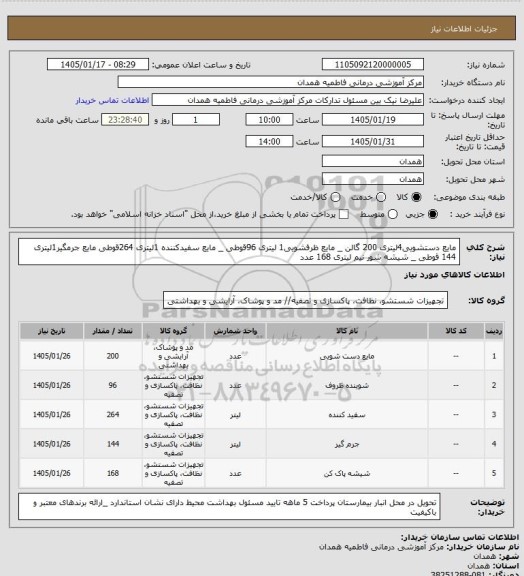Click the remaining time field 23:28:40
Viewport: 524px width, 576px height.
[125, 120]
